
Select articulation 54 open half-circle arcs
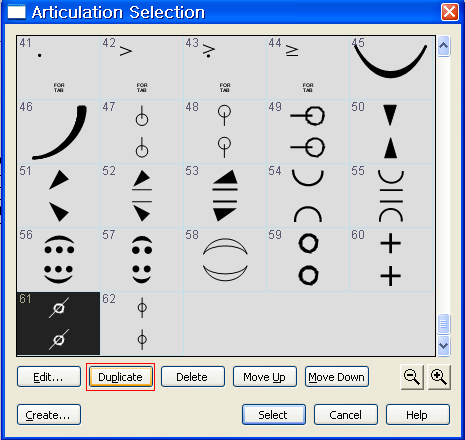coord(308,196)
